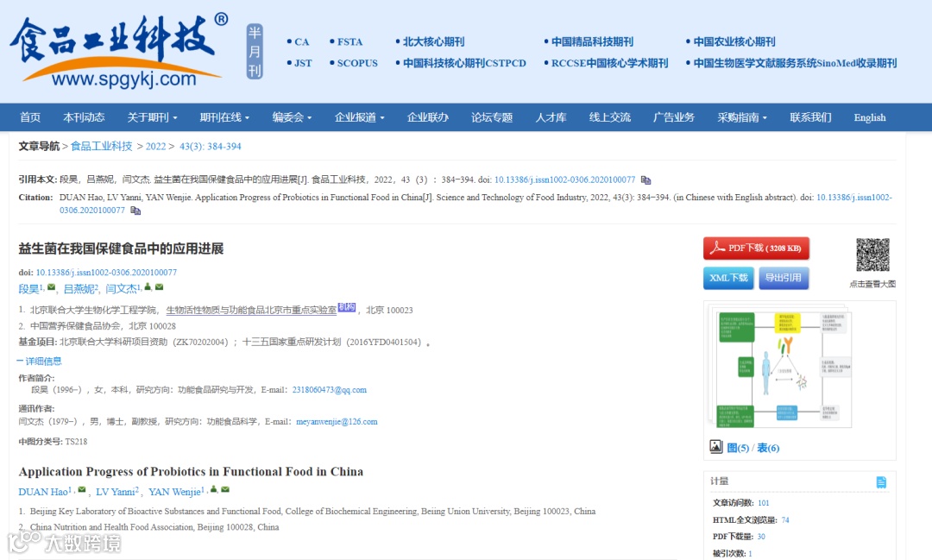Open DOI link in 引用本文 line
The height and width of the screenshot is (560, 932).
564,179
